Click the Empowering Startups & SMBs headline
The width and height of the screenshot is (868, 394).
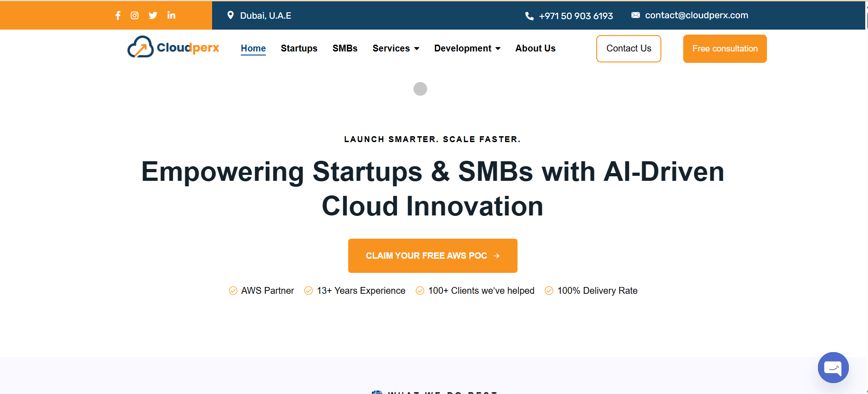click(432, 189)
